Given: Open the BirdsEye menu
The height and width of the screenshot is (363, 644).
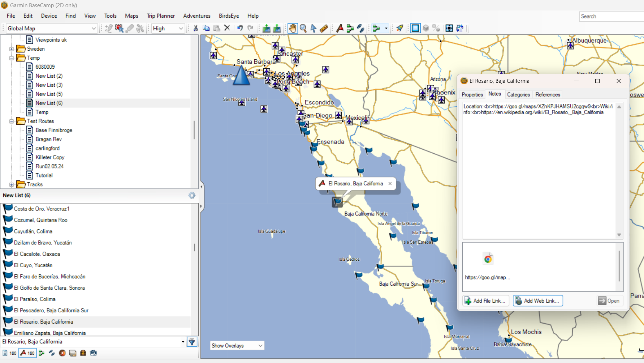Looking at the screenshot, I should pyautogui.click(x=229, y=16).
